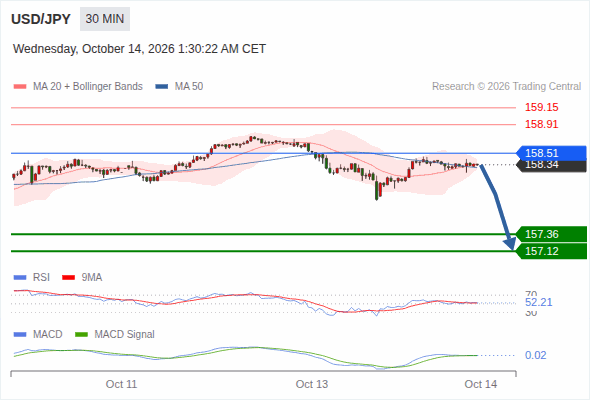Click the 'Oct 13' time axis label
The height and width of the screenshot is (400, 590).
(x=312, y=384)
